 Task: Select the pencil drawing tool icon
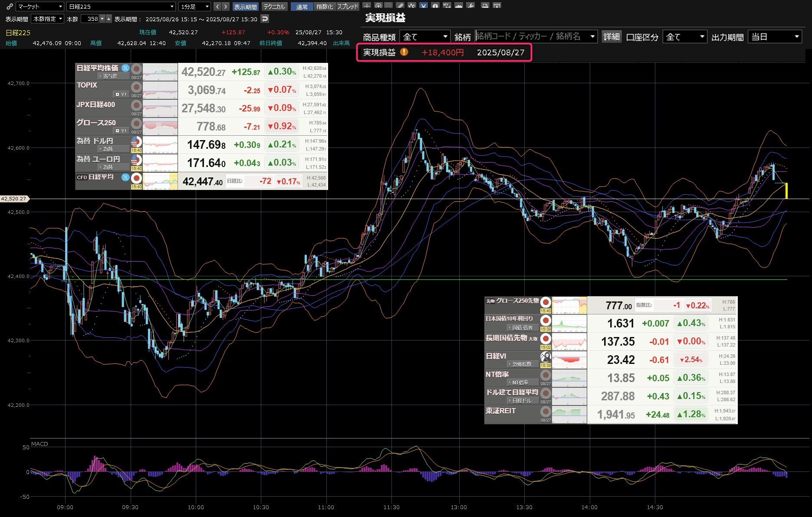pos(400,6)
